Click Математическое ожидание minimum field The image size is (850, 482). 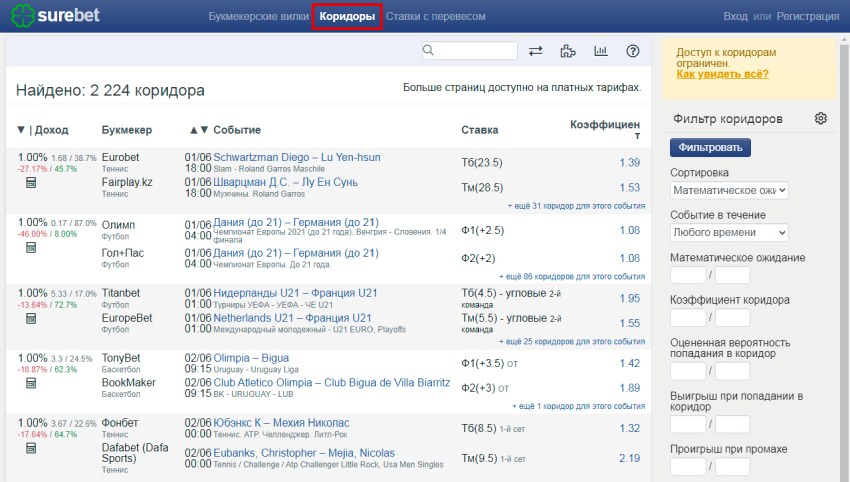pyautogui.click(x=688, y=275)
